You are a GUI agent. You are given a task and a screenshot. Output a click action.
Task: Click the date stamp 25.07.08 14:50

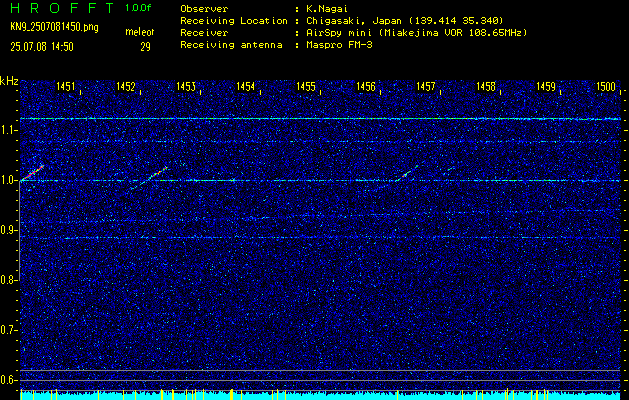click(42, 47)
